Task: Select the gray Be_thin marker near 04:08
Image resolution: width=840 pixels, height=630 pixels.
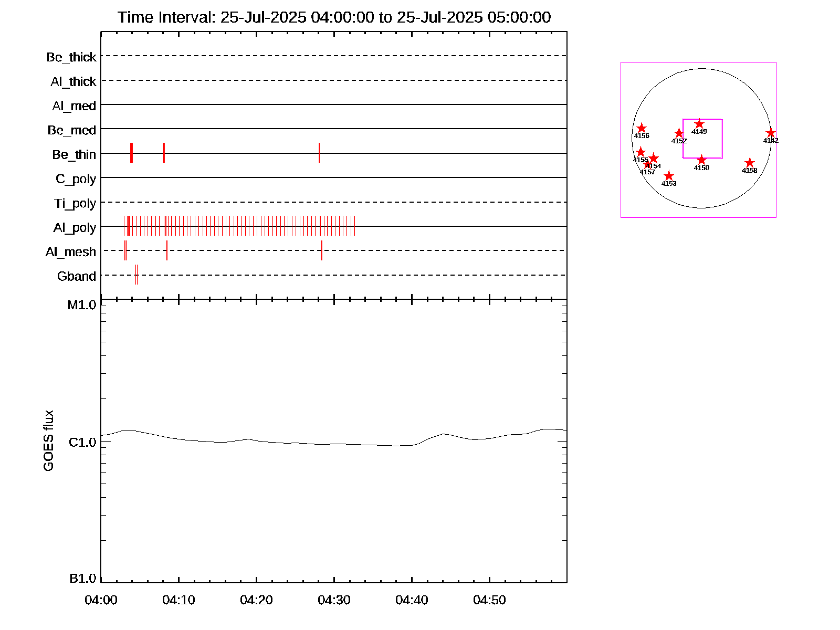Action: [164, 153]
